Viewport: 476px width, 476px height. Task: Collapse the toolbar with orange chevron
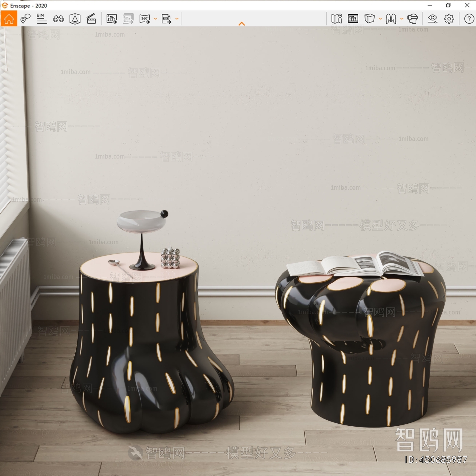click(242, 24)
